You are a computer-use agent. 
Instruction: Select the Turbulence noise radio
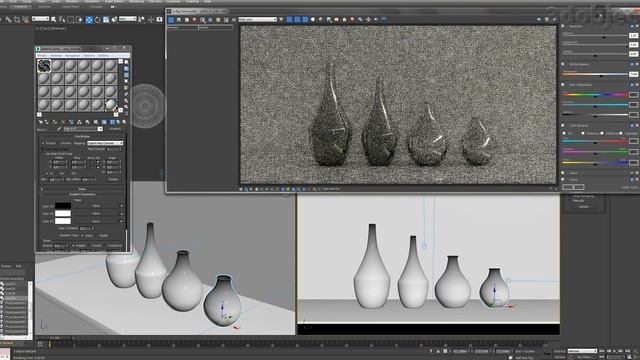pyautogui.click(x=105, y=246)
